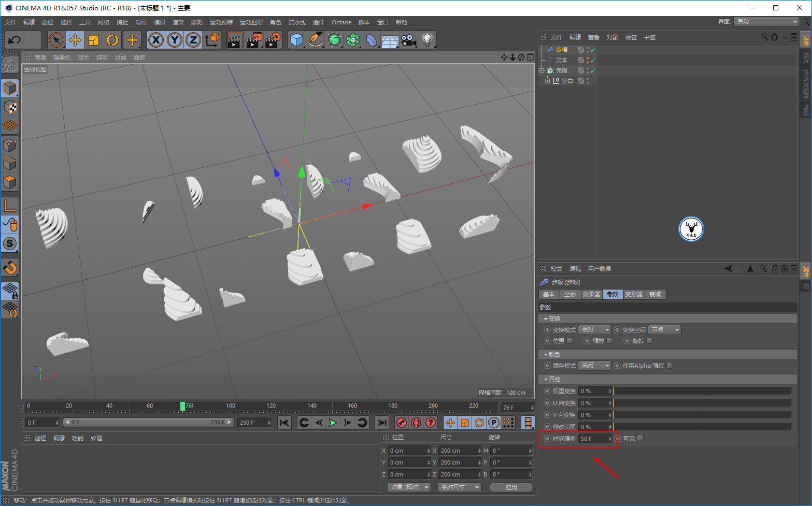The width and height of the screenshot is (812, 506).
Task: Open attribute manager 用户数据 menu
Action: coord(600,269)
